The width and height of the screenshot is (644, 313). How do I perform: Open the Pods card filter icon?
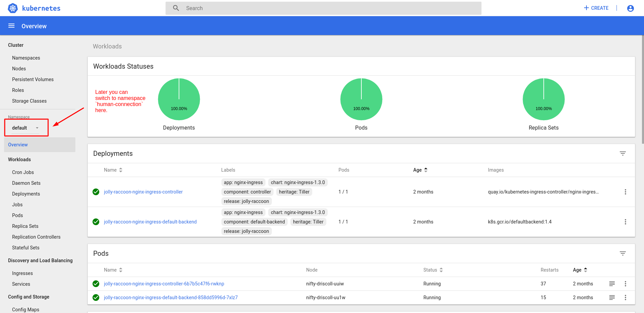click(x=622, y=253)
